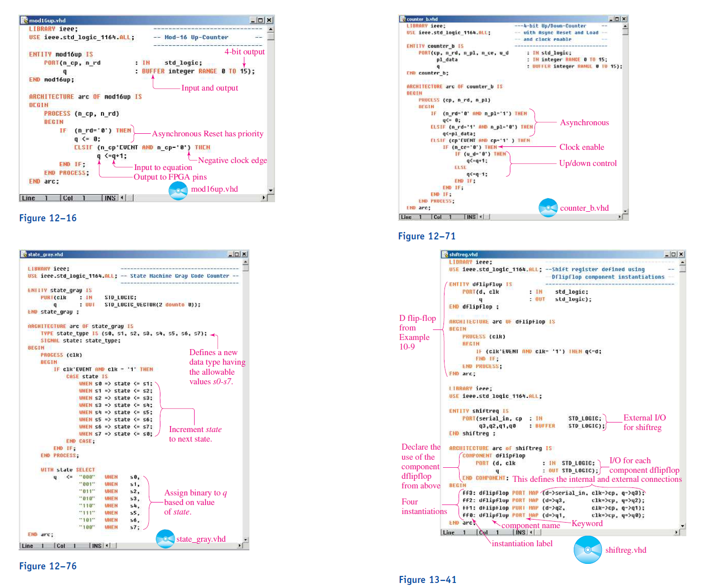Viewport: 715px width, 588px height.
Task: Toggle the INS mode cell in the shiftreg.vhd status bar
Action: (x=520, y=532)
